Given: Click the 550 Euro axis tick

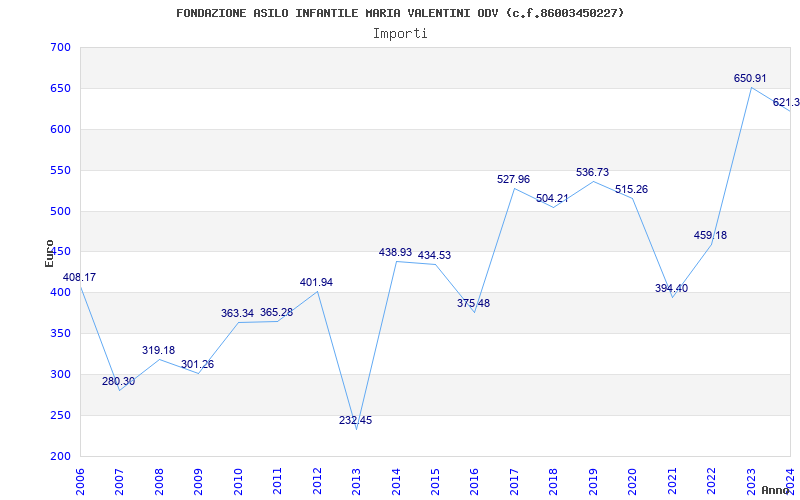Looking at the screenshot, I should [60, 170].
